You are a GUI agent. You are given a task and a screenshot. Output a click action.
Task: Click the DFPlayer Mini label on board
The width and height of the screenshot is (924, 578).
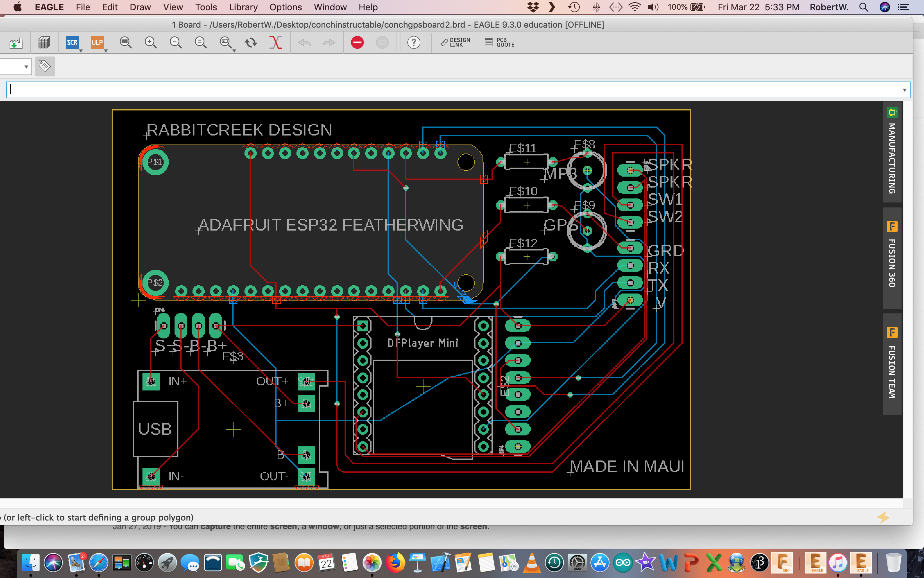point(423,343)
